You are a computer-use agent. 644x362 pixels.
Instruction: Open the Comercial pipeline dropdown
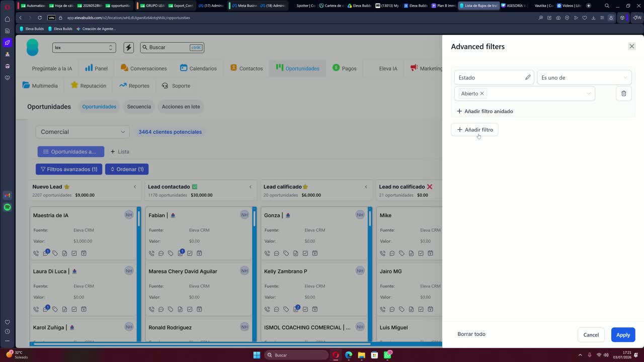83,132
